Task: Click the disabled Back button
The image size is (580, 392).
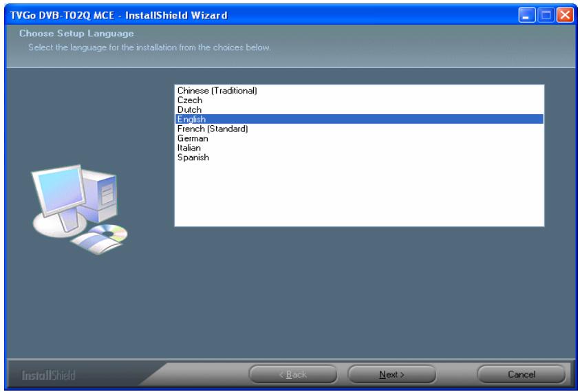Action: (292, 375)
